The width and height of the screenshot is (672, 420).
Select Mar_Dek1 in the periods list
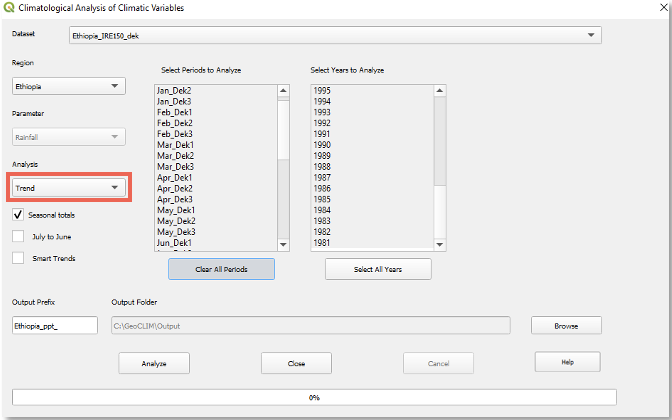(176, 145)
